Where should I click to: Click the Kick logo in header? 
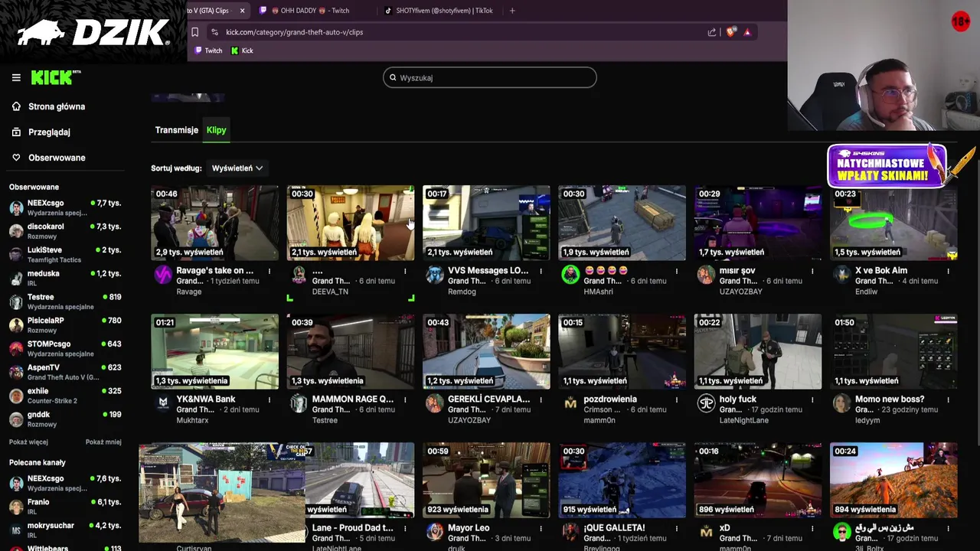(55, 77)
